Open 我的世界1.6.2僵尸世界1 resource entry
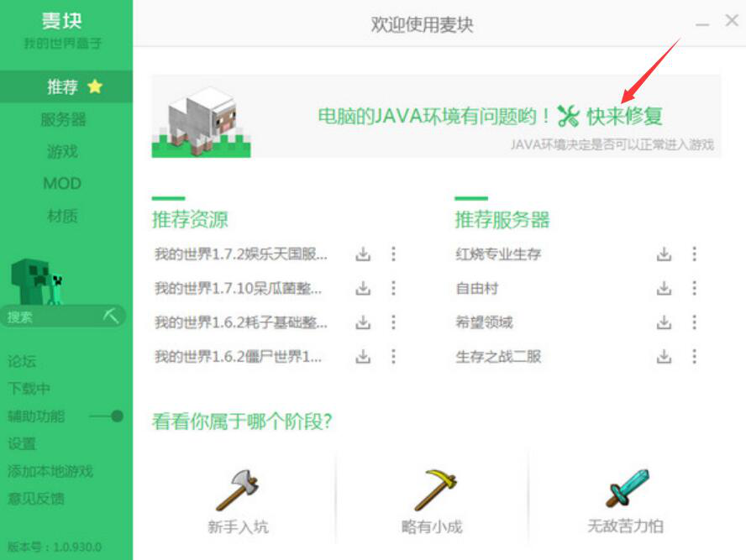 point(238,357)
